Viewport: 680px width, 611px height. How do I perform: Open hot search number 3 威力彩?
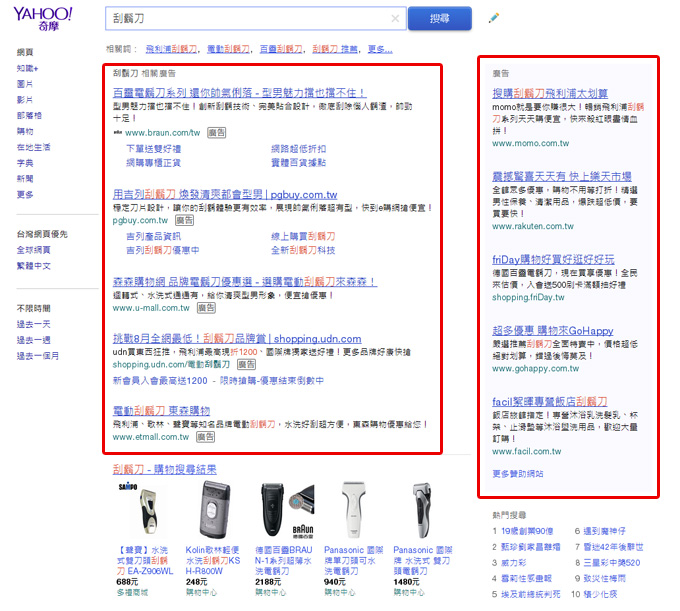coord(513,563)
